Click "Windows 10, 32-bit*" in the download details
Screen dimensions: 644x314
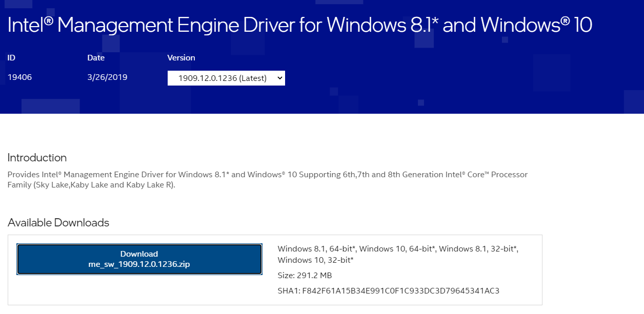click(x=315, y=260)
